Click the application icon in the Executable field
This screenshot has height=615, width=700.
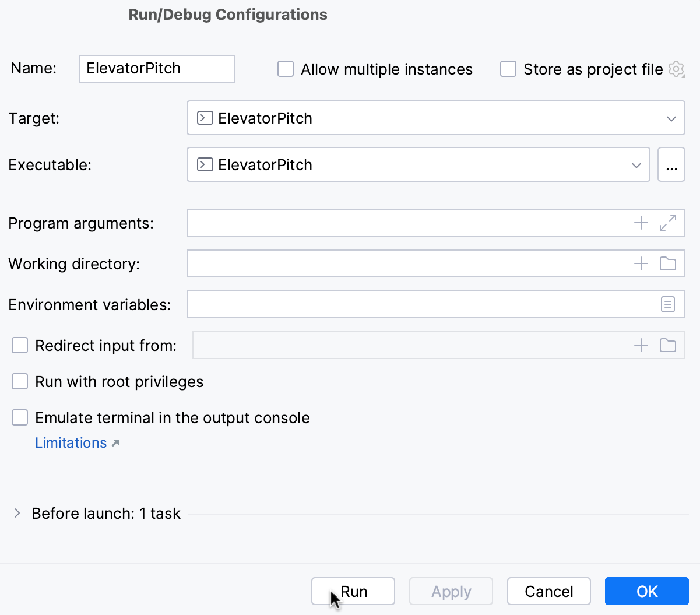pyautogui.click(x=205, y=164)
